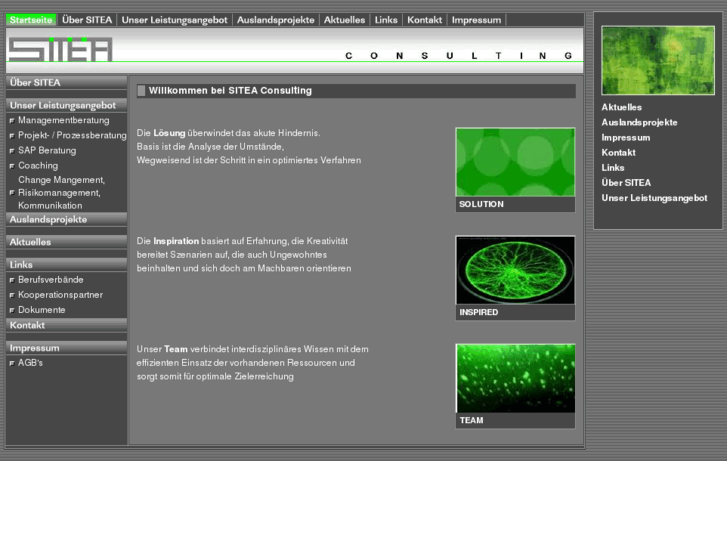Viewport: 727px width, 545px height.
Task: Open Aktuelles in the top navigation bar
Action: coord(344,20)
